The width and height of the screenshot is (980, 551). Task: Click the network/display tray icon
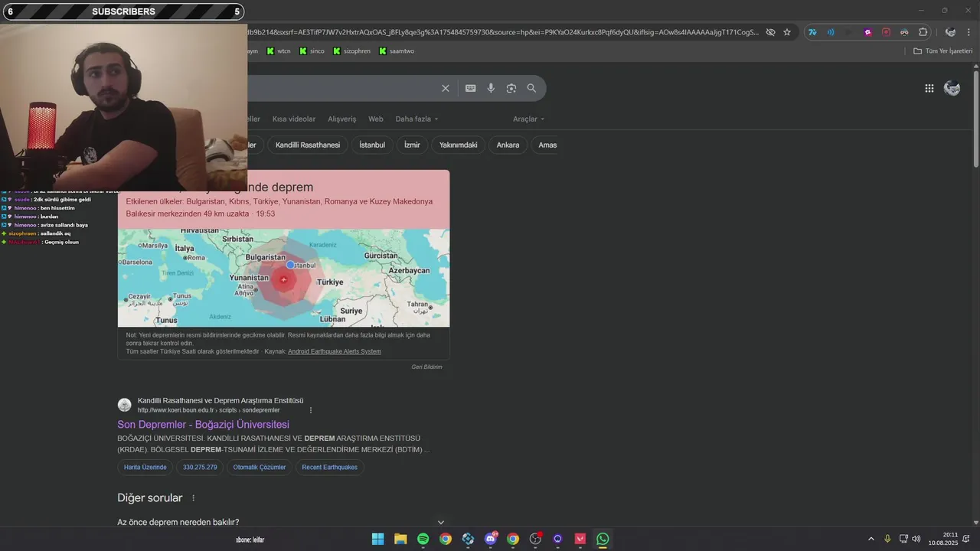coord(903,539)
